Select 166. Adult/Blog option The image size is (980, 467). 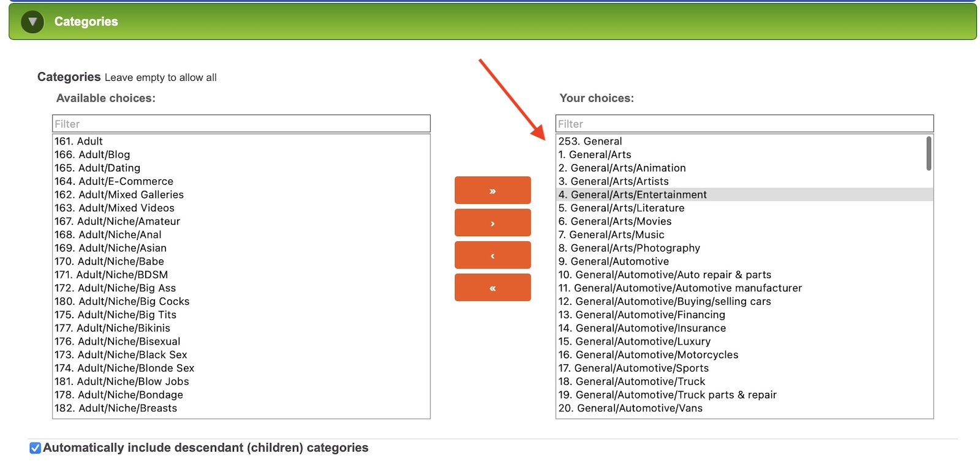pyautogui.click(x=92, y=155)
